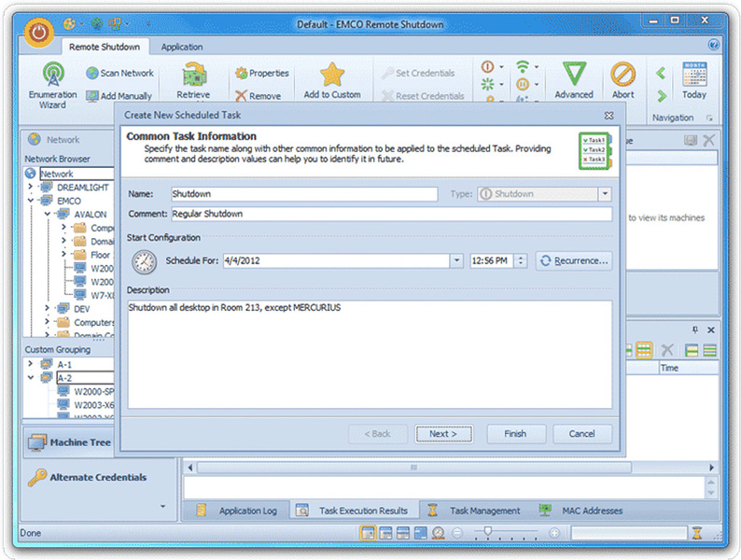Viewport: 741px width, 560px height.
Task: Click the horizontal scrollbar below the dialog
Action: [414, 468]
